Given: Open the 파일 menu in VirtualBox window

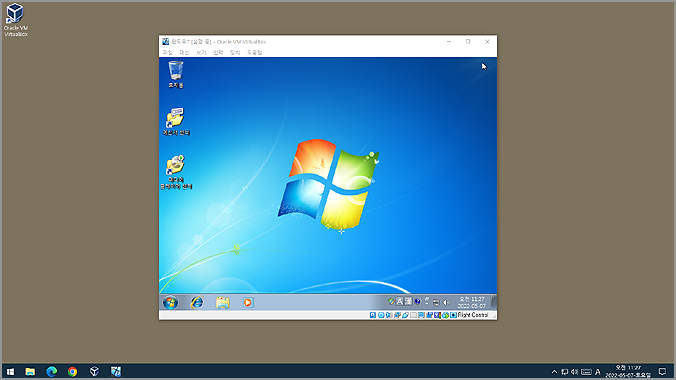Looking at the screenshot, I should (167, 53).
